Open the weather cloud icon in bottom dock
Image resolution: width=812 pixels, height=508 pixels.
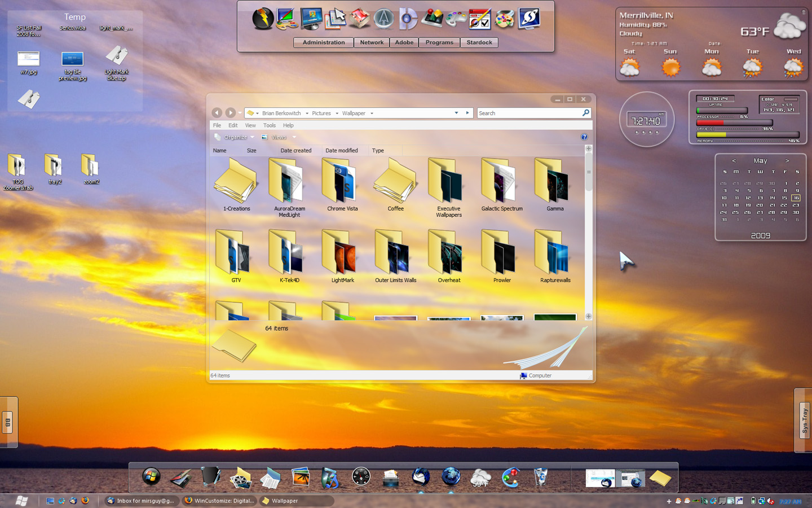click(x=480, y=478)
